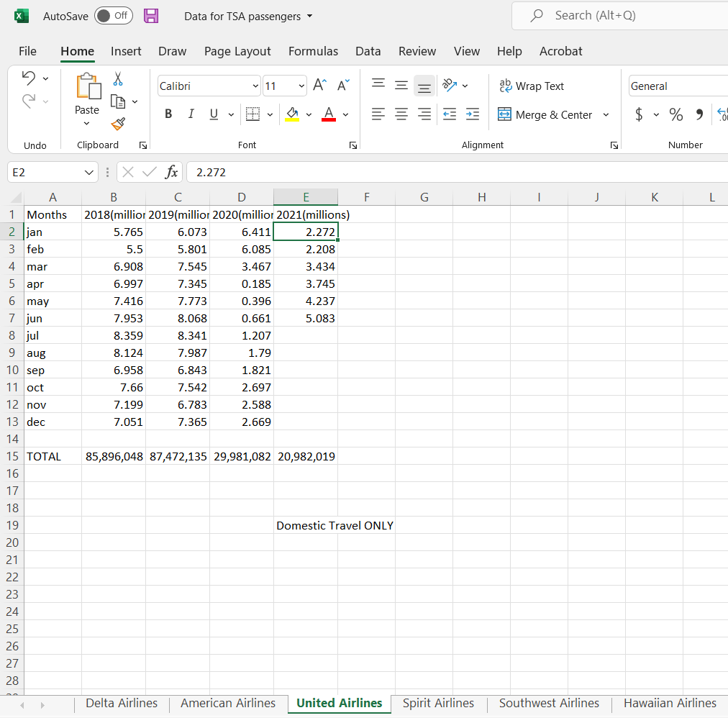Image resolution: width=728 pixels, height=718 pixels.
Task: Toggle Underline formatting
Action: [x=214, y=114]
